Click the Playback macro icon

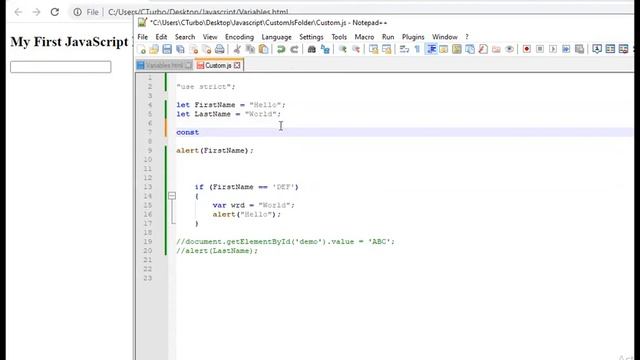pyautogui.click(x=553, y=49)
